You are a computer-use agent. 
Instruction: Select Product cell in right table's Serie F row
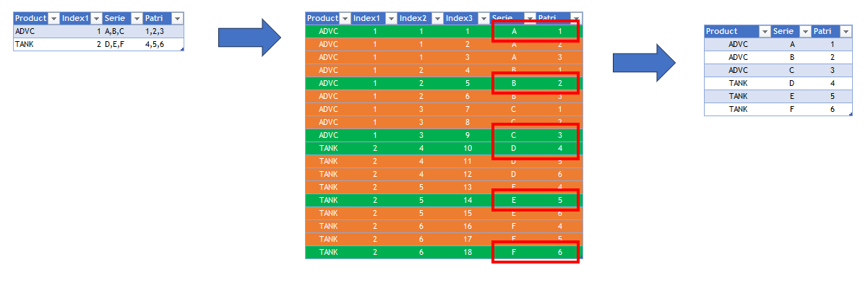click(x=738, y=110)
